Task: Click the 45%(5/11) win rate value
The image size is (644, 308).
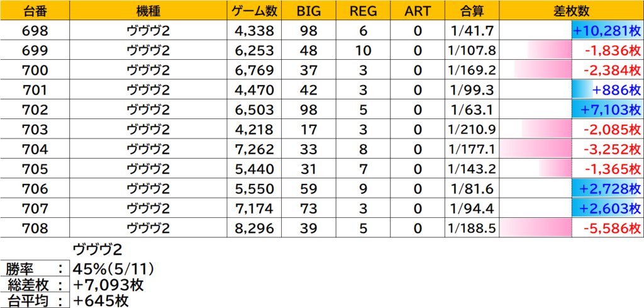Action: (113, 269)
